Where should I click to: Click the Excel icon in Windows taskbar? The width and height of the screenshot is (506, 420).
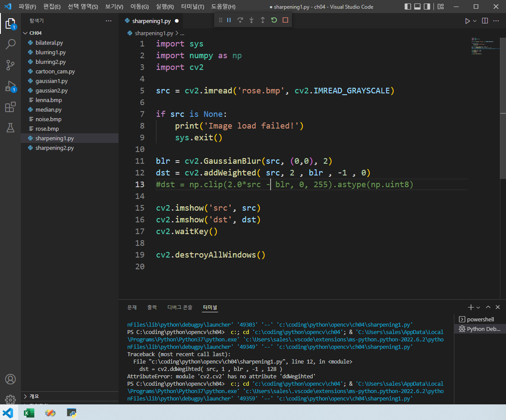tap(29, 413)
